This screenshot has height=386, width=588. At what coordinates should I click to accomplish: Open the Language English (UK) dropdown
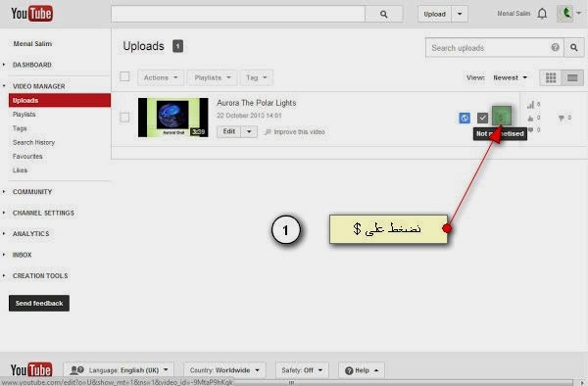[119, 370]
